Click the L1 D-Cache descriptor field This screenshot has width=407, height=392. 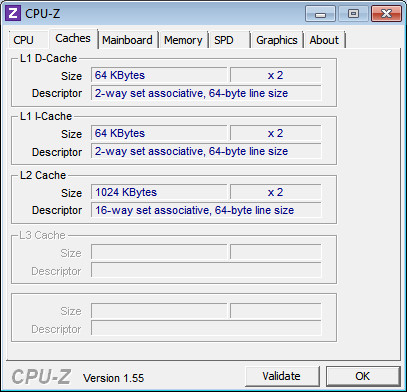206,93
